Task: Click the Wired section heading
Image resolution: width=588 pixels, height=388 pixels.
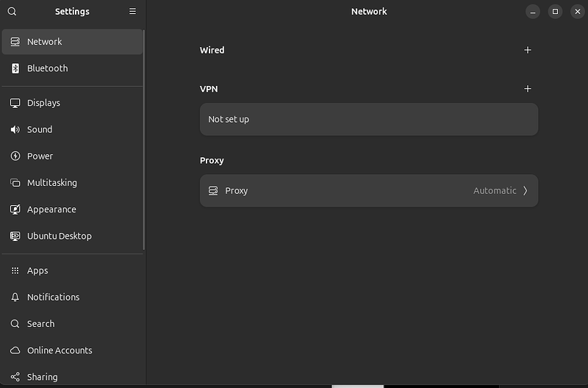Action: 212,50
